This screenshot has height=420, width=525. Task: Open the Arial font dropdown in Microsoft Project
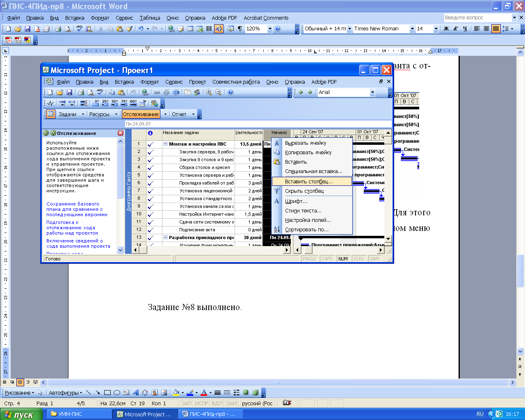tap(372, 92)
